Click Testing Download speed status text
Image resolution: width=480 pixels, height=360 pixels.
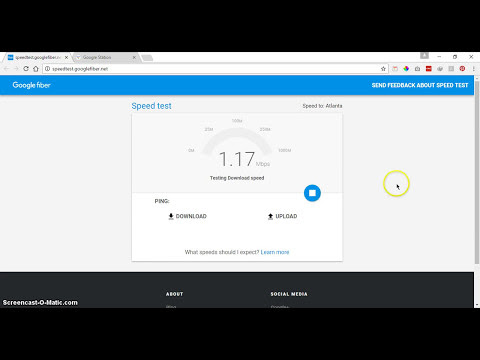click(x=237, y=178)
